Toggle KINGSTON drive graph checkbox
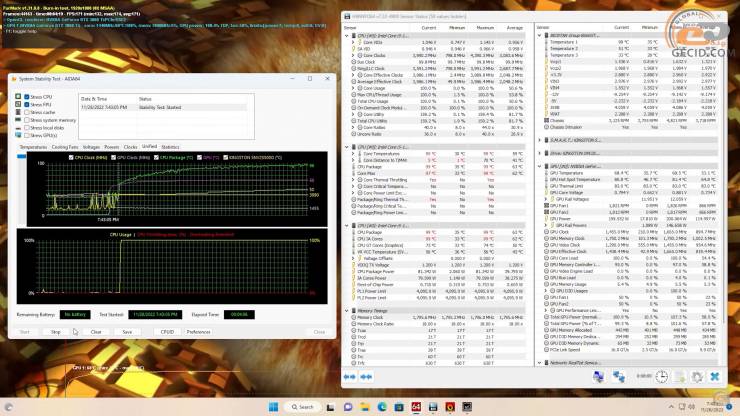This screenshot has width=740, height=416. click(226, 157)
